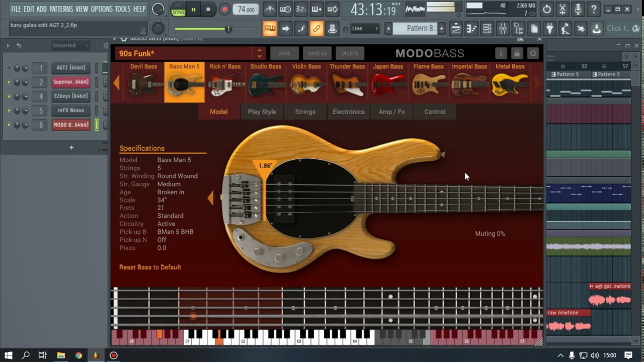Mute the MODO Bass channel LED

coord(9,125)
